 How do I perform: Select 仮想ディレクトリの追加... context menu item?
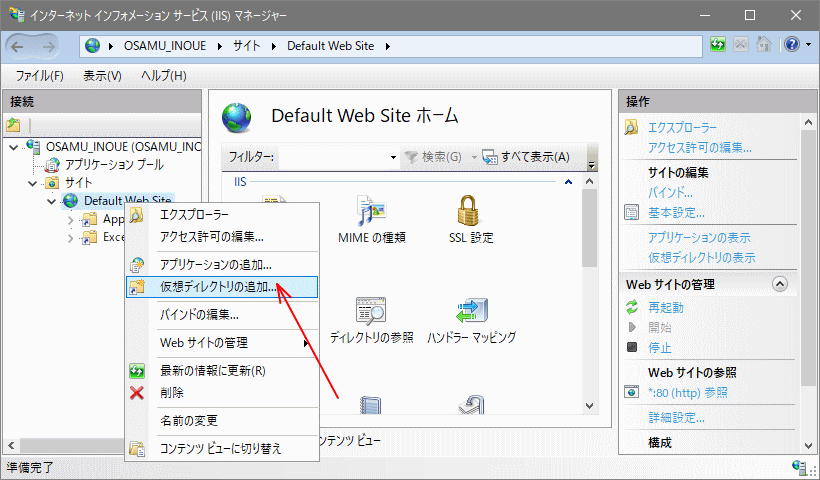pos(222,287)
